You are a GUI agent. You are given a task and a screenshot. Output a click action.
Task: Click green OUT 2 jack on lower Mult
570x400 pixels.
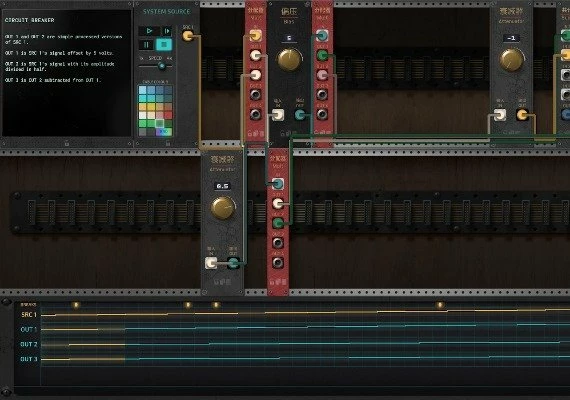(278, 223)
